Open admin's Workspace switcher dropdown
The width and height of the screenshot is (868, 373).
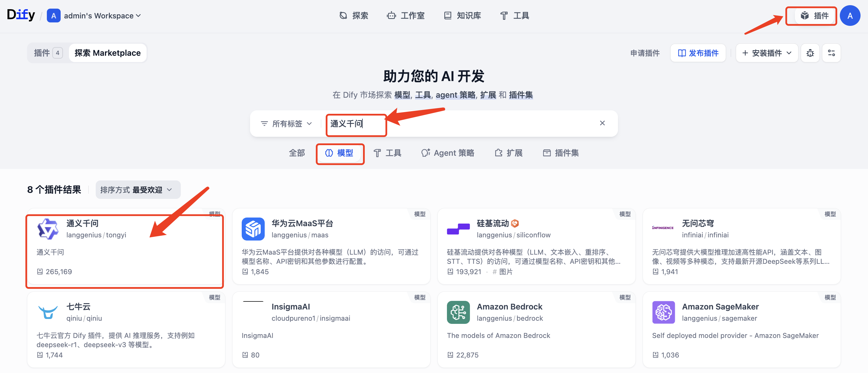(x=102, y=16)
